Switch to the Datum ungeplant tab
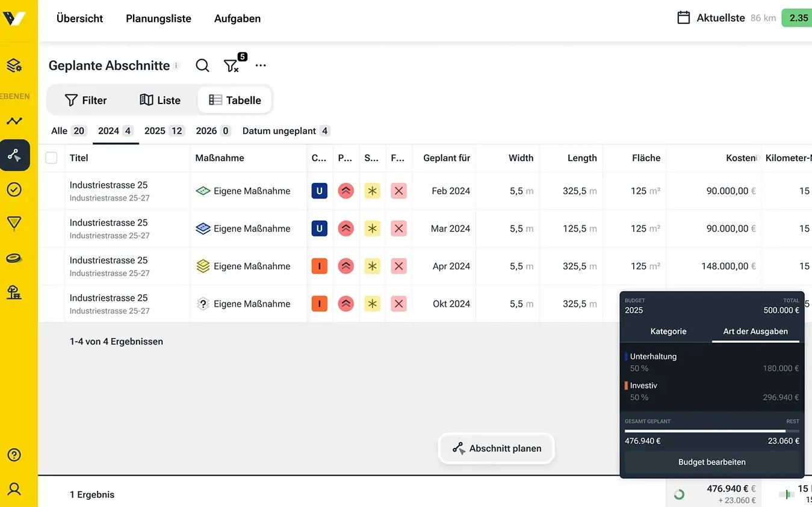Image resolution: width=812 pixels, height=507 pixels. coord(286,131)
